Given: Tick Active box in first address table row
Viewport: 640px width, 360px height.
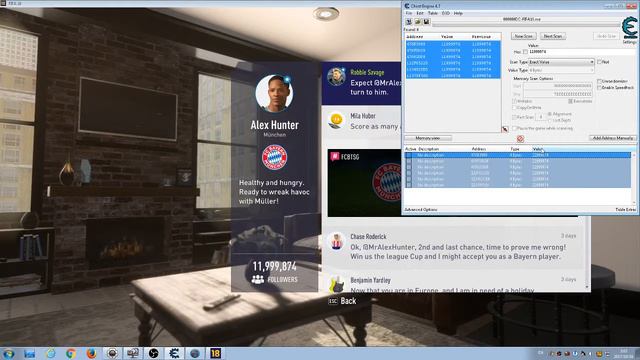Looking at the screenshot, I should [x=409, y=155].
